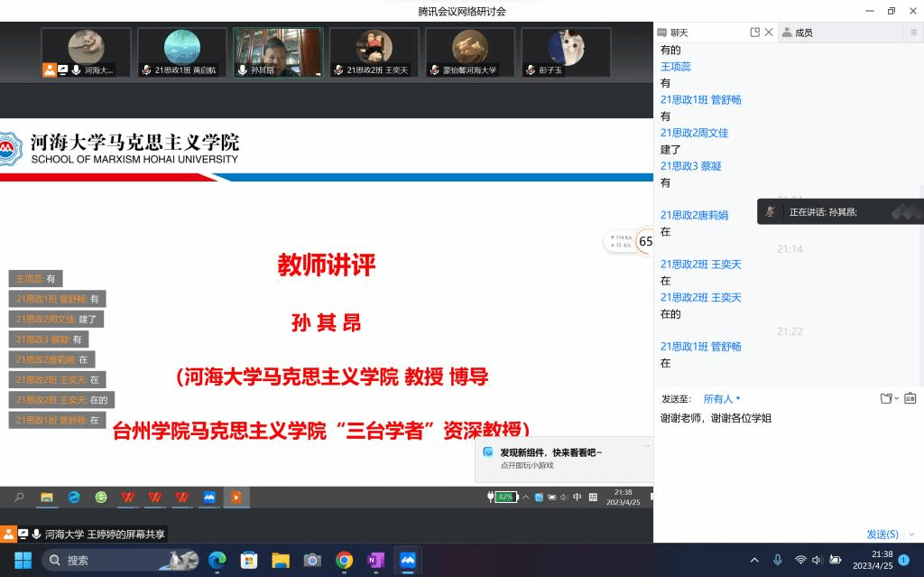Show hidden system tray icons chevron
The width and height of the screenshot is (924, 577).
754,560
